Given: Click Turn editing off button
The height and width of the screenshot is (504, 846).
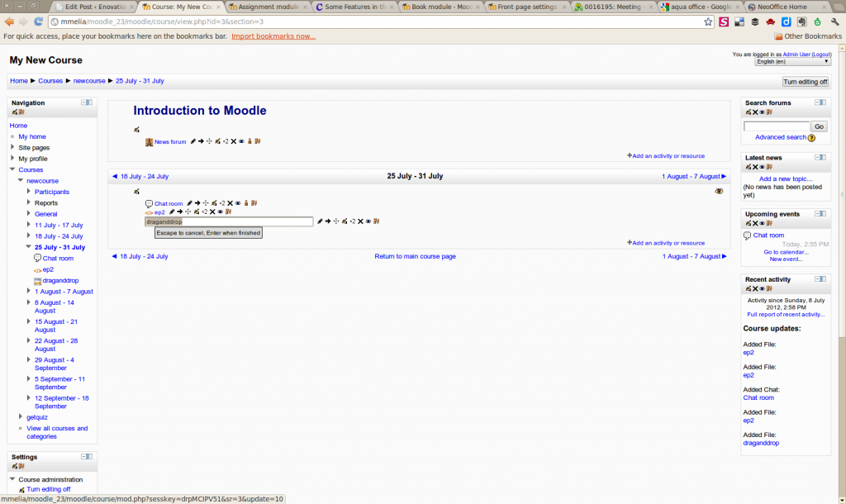Looking at the screenshot, I should (805, 82).
